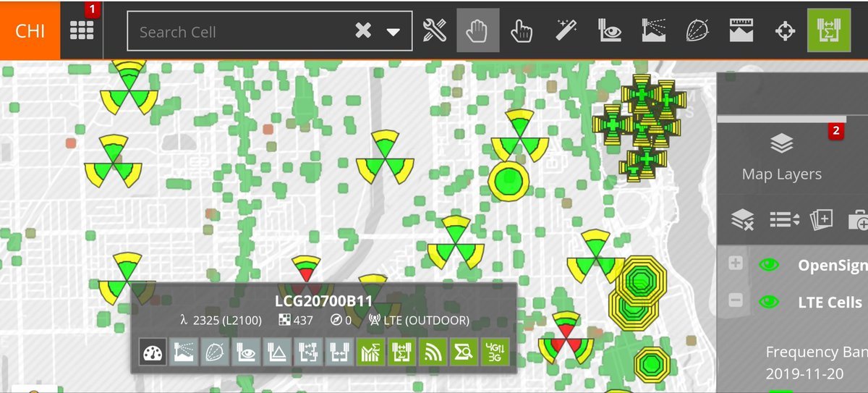
Task: Open the Map Layers tab
Action: pyautogui.click(x=781, y=157)
